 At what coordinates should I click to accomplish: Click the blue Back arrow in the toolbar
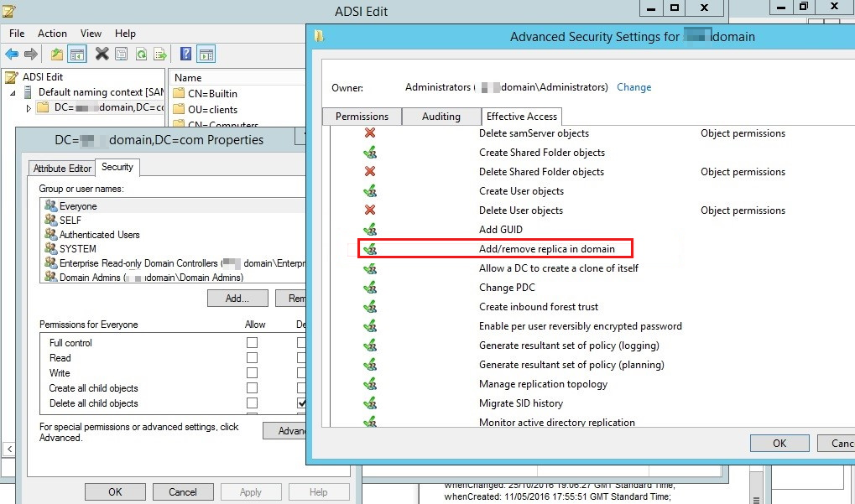[x=12, y=54]
